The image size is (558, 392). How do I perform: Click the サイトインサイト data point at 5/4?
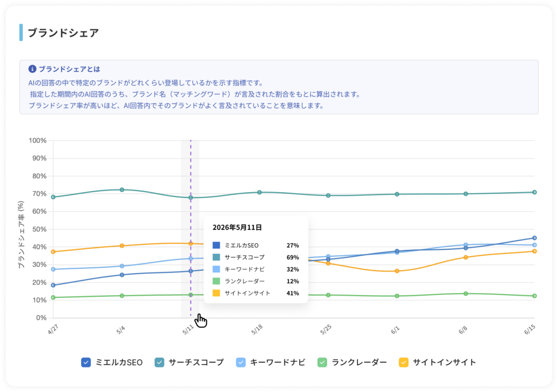tap(122, 246)
